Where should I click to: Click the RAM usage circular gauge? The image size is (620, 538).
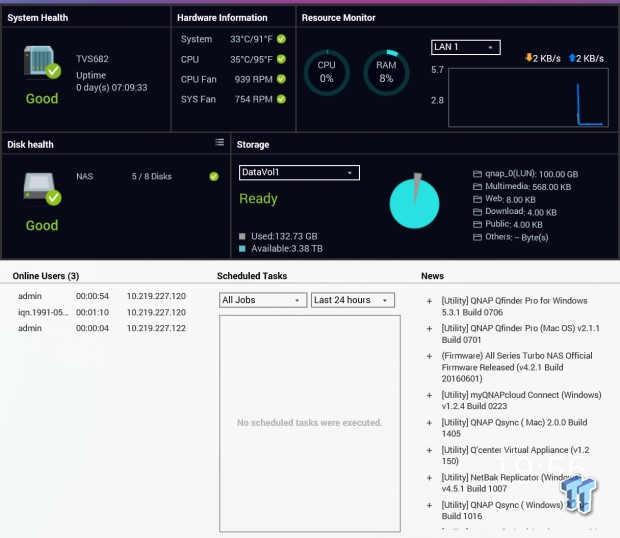(x=386, y=72)
